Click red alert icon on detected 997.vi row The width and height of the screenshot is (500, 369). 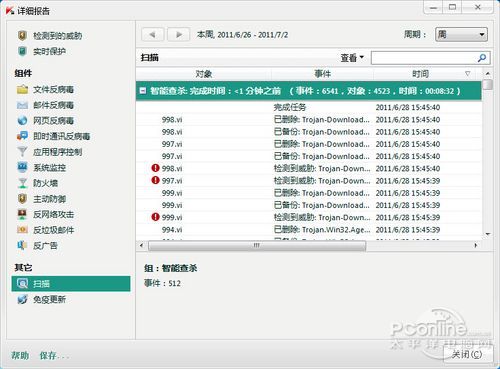[x=155, y=180]
